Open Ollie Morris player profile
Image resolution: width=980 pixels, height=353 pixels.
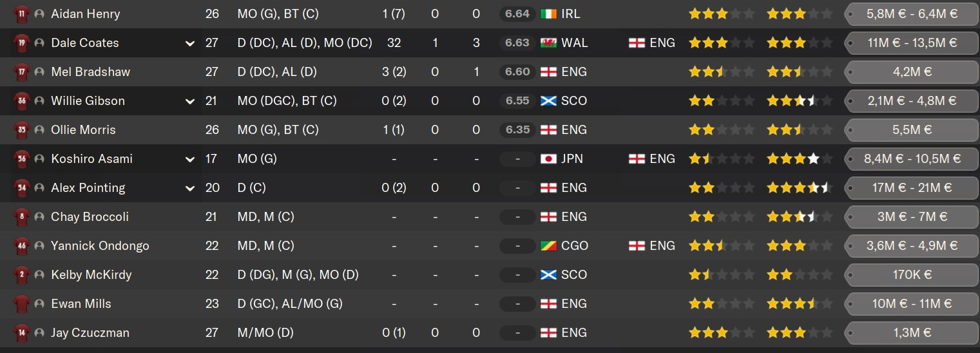tap(83, 129)
